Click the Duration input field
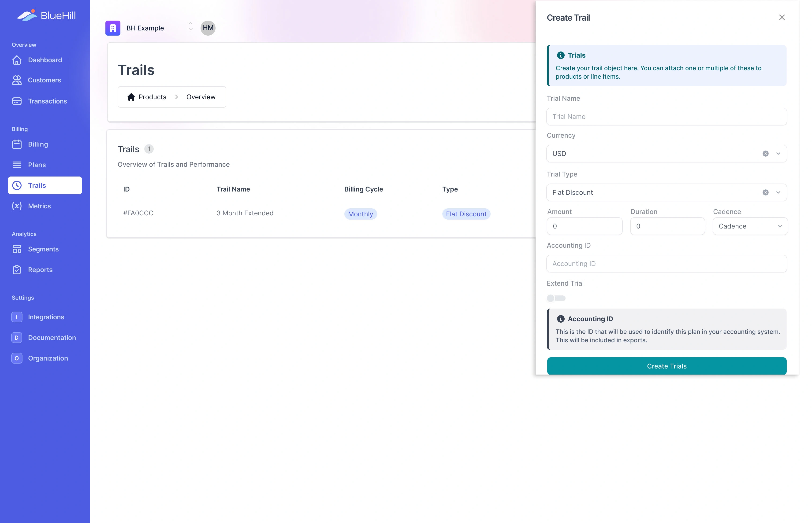The height and width of the screenshot is (523, 812). (667, 226)
